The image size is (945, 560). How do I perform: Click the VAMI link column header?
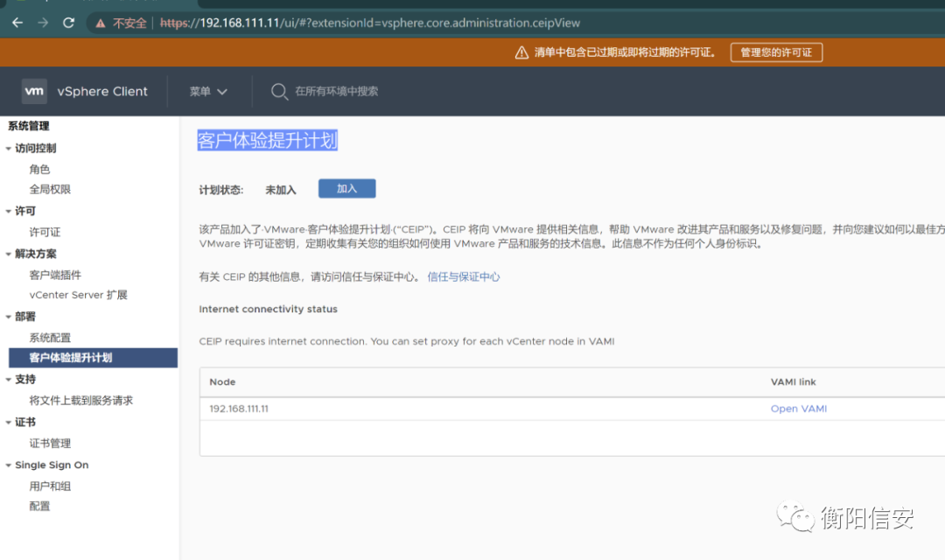(793, 382)
